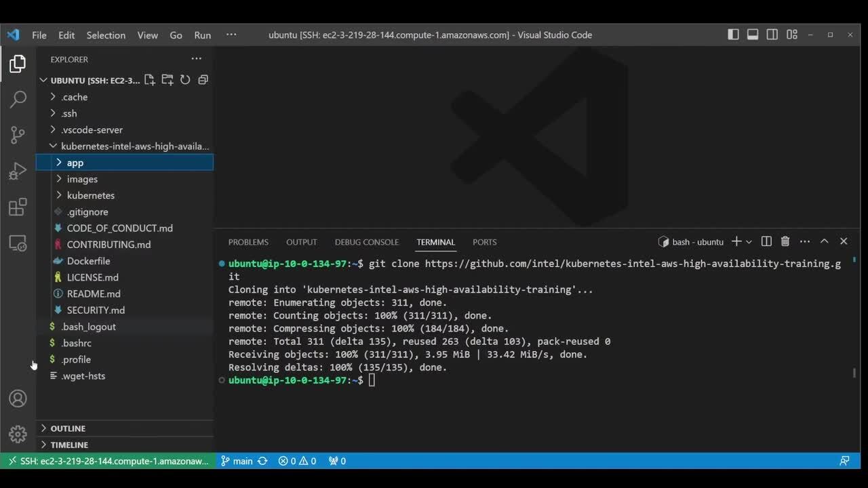This screenshot has height=488, width=868.
Task: Toggle the secondary side bar layout button
Action: click(772, 35)
